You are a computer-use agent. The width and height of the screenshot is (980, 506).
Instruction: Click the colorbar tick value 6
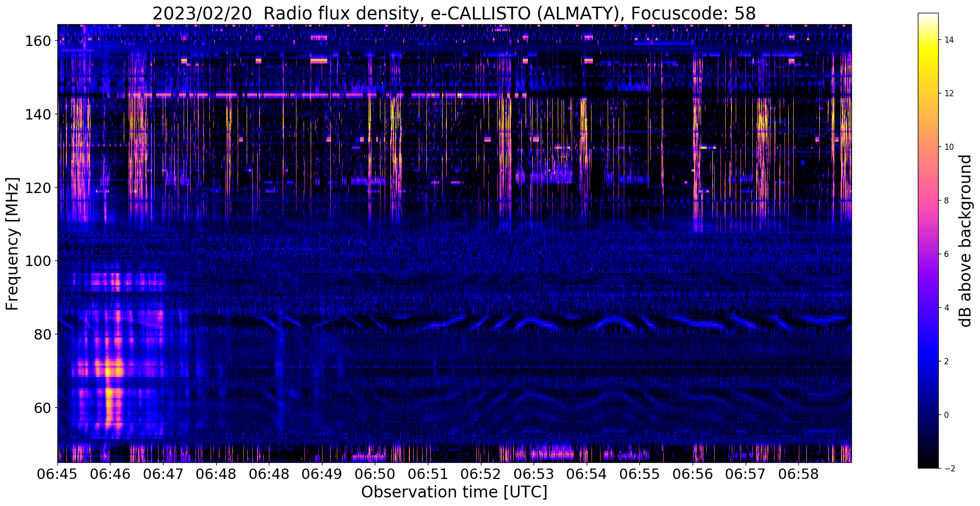pos(947,254)
